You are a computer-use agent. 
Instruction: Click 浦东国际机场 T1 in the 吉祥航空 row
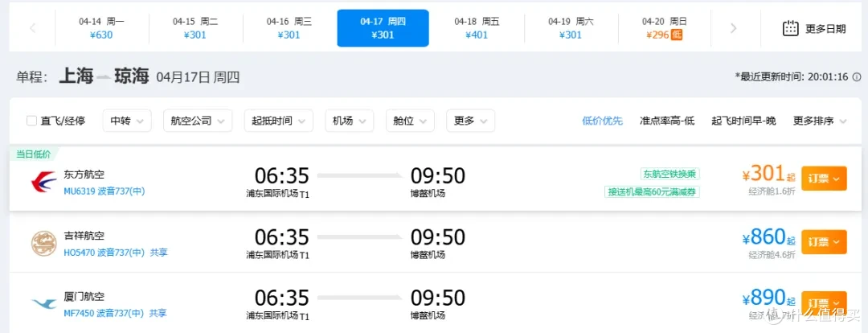(x=278, y=255)
